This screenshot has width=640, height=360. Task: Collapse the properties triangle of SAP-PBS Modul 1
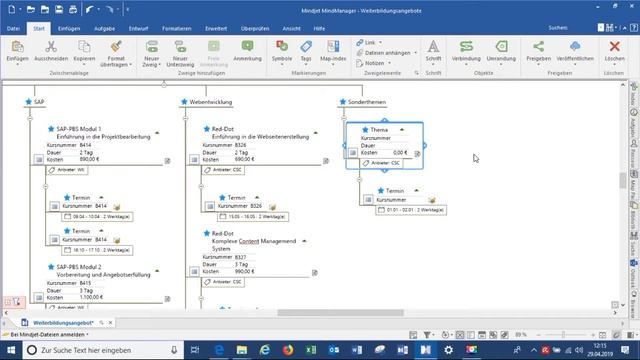[157, 133]
